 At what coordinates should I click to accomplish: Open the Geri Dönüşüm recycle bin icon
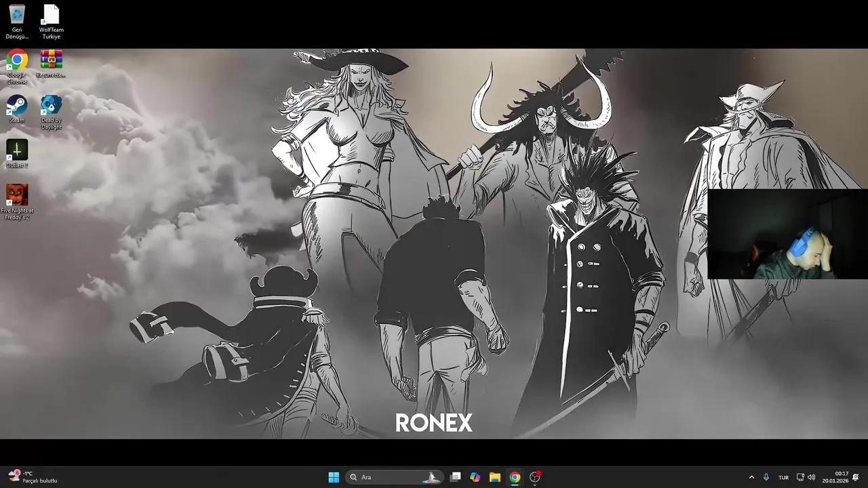(17, 22)
